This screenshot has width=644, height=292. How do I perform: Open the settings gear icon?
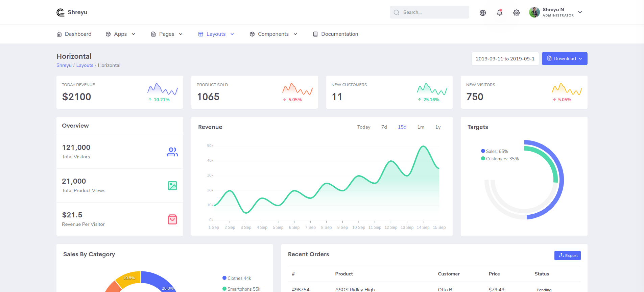pos(517,12)
